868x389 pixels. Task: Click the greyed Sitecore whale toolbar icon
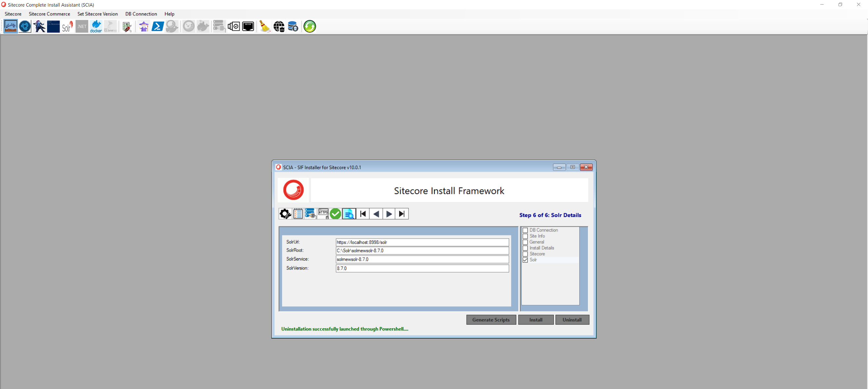[x=172, y=26]
